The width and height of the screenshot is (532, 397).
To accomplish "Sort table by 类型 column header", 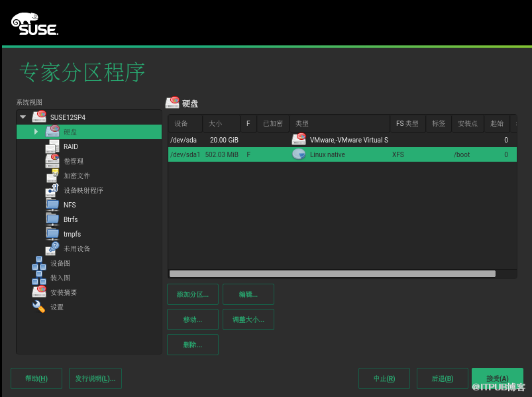I will [x=340, y=123].
